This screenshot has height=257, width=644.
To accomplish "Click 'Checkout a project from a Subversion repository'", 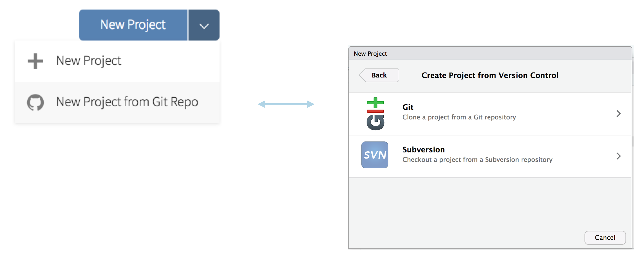I will click(x=477, y=160).
